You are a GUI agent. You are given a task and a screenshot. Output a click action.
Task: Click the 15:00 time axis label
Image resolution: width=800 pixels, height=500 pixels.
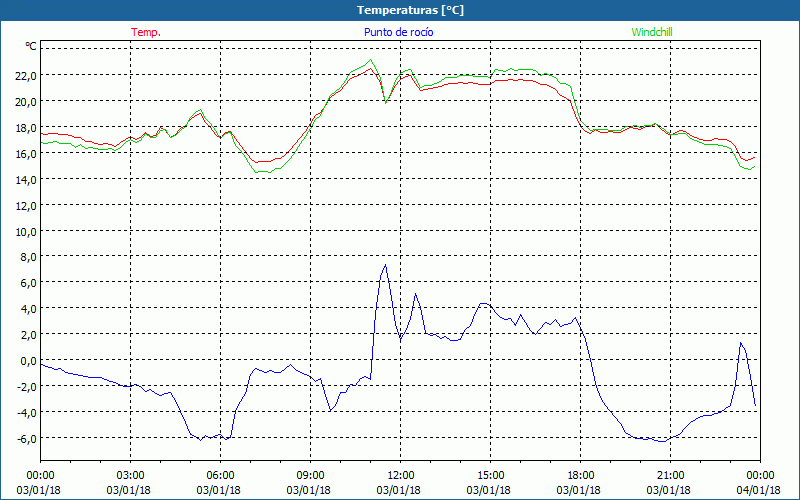pos(490,476)
